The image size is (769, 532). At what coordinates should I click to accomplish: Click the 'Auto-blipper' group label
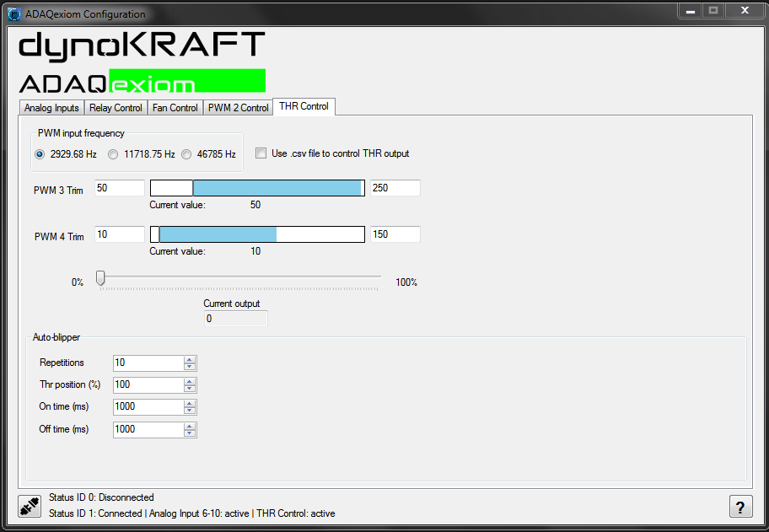56,337
